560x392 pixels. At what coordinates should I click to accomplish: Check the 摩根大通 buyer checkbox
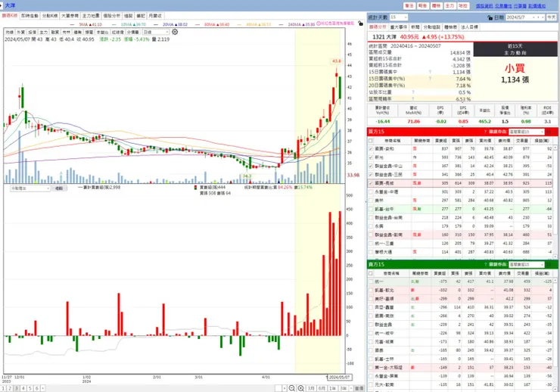[x=371, y=252]
